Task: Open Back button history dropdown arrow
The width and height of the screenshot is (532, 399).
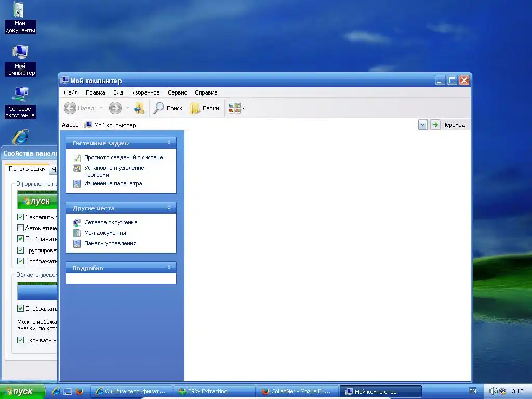Action: 101,108
